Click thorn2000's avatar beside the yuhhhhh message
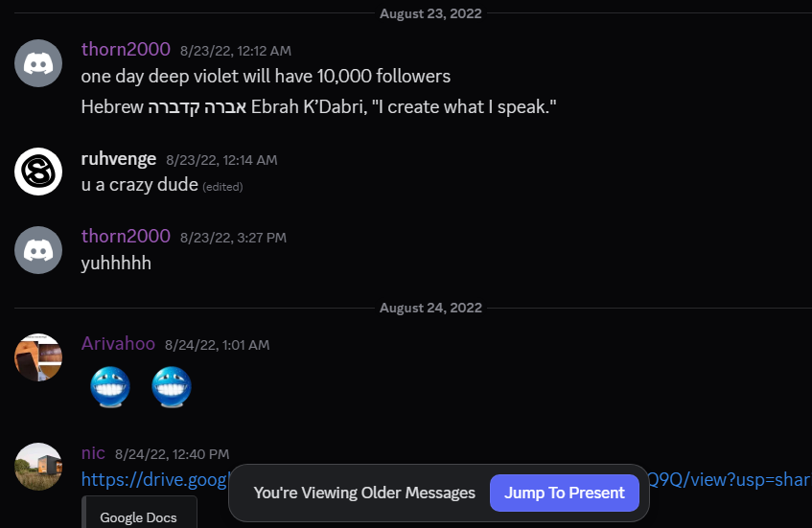This screenshot has width=812, height=528. click(38, 250)
